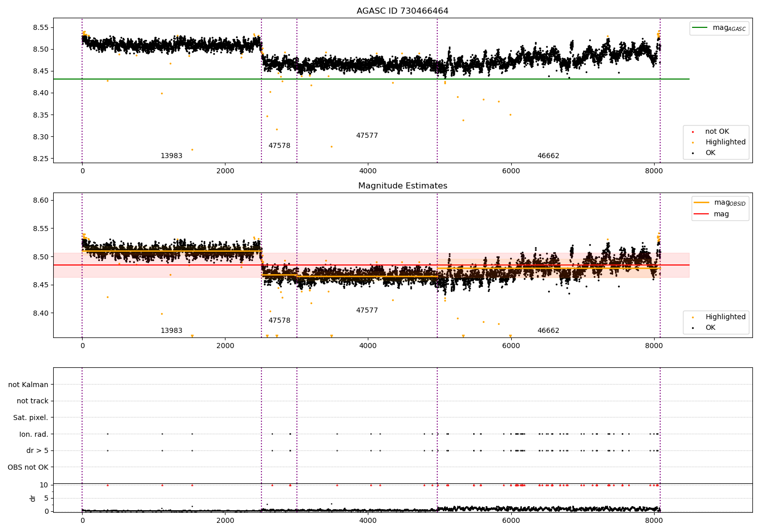Click label 47578 in Magnitude Estimates plot
The height and width of the screenshot is (532, 760).
coord(279,321)
